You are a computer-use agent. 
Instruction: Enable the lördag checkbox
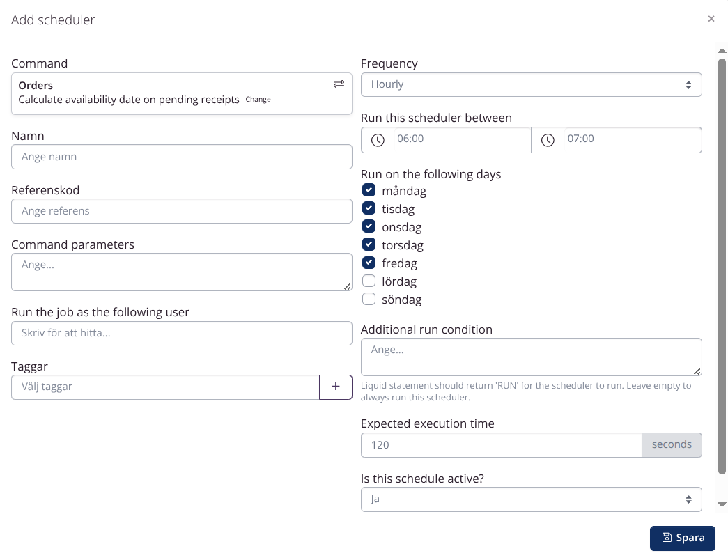[x=369, y=281]
